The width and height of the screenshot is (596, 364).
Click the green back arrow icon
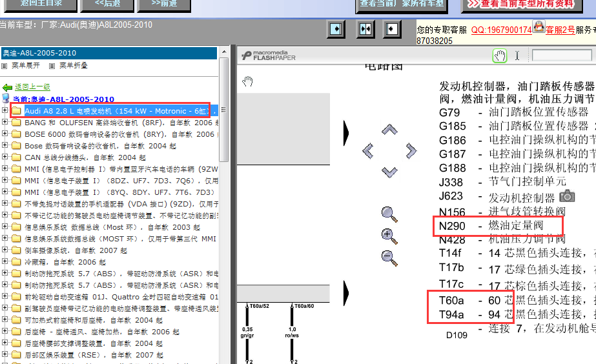click(x=7, y=87)
